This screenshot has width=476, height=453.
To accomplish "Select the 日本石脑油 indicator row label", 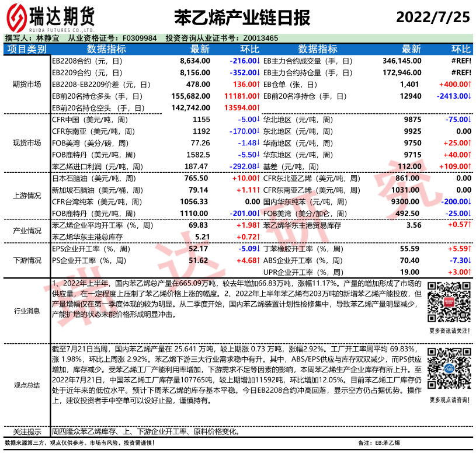I will [89, 178].
